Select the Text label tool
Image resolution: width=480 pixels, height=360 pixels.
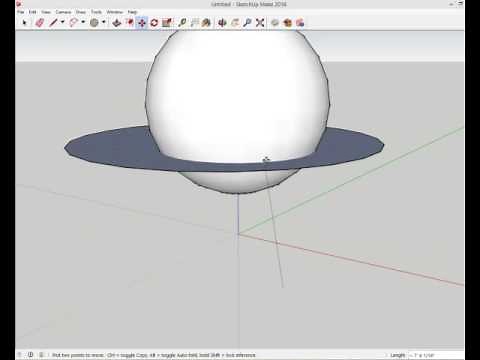pyautogui.click(x=195, y=23)
